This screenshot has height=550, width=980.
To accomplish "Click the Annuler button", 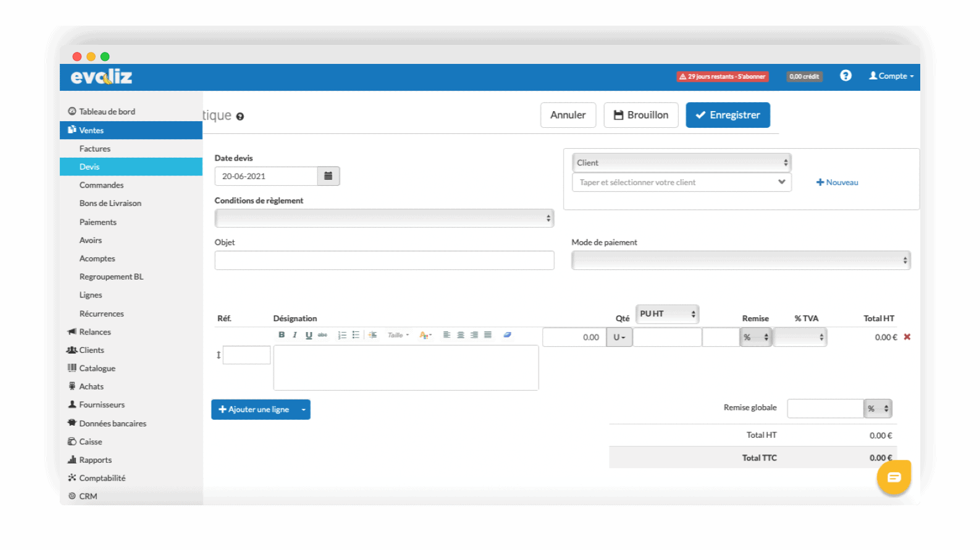I will tap(568, 115).
